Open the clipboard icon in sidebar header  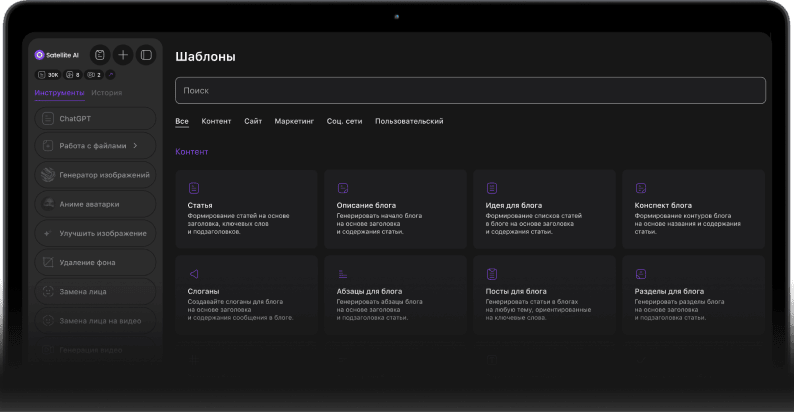pyautogui.click(x=99, y=55)
